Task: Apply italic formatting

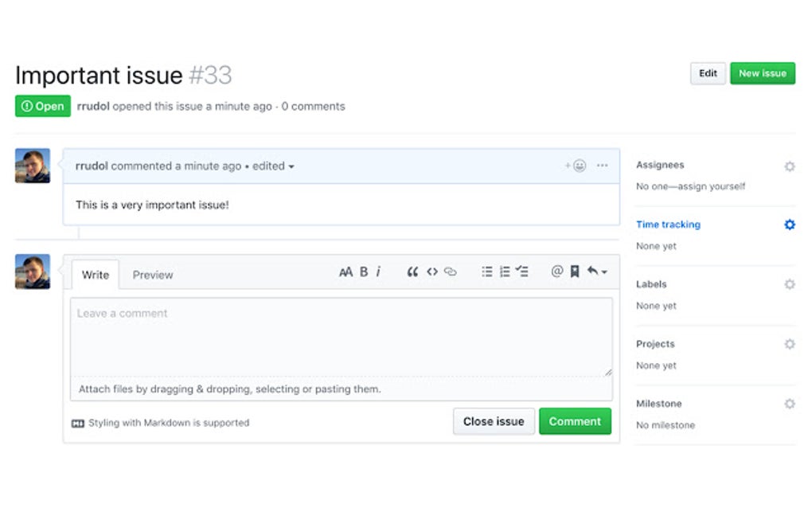Action: [x=378, y=272]
